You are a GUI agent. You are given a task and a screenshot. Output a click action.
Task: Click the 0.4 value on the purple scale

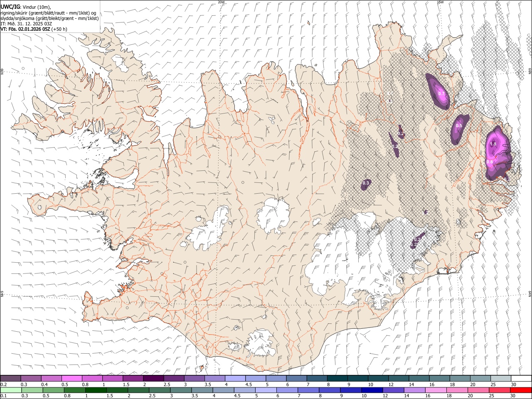44,384
